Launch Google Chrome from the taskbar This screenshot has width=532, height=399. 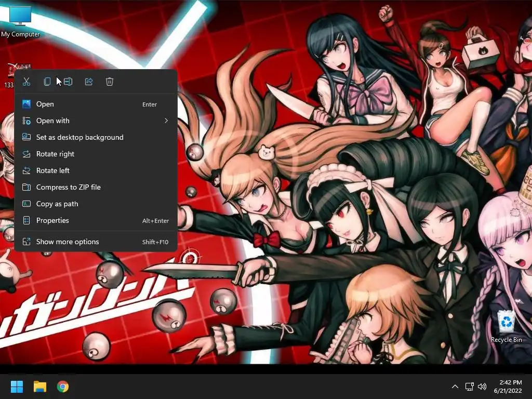[63, 387]
